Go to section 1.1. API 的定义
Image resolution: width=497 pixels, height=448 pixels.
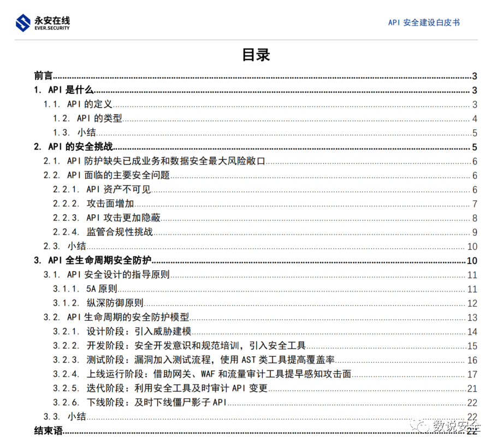pos(260,104)
